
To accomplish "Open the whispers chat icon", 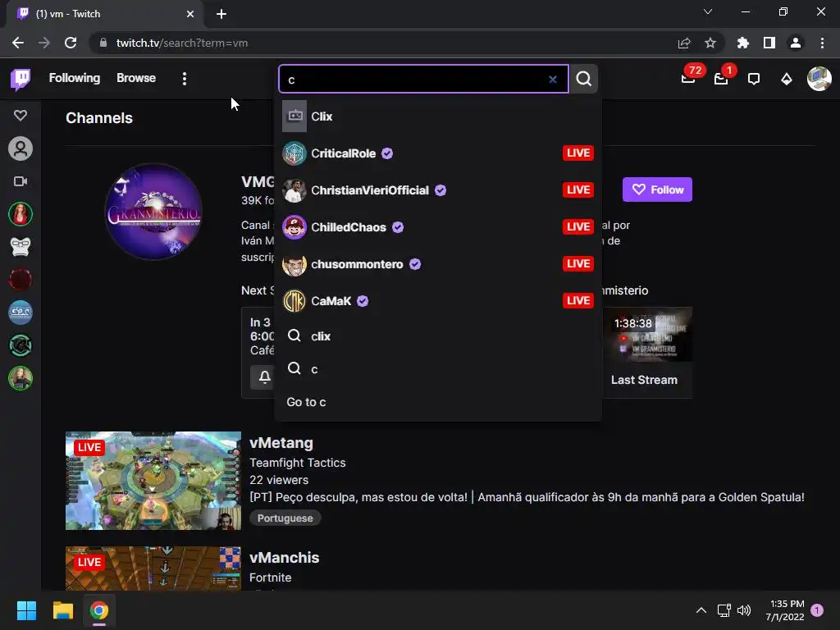I will [754, 80].
